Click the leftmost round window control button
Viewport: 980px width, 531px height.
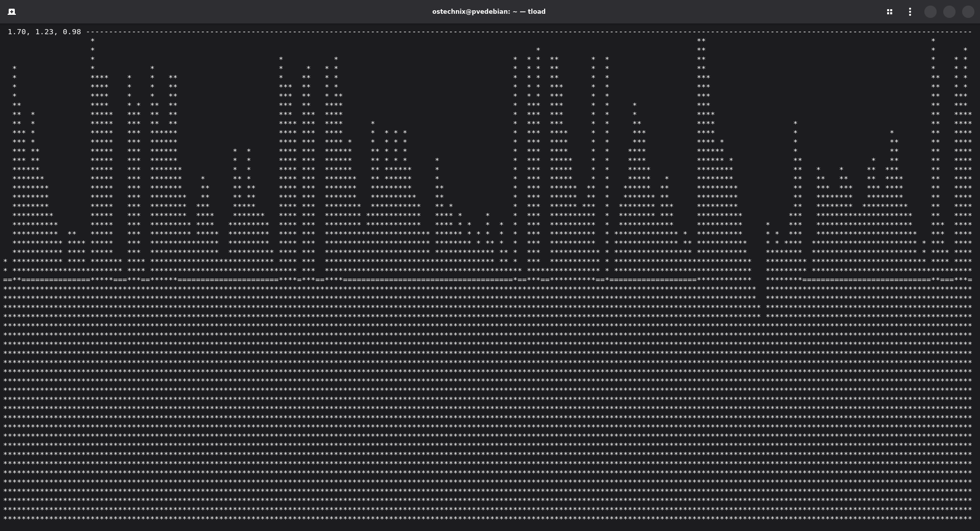(x=930, y=12)
